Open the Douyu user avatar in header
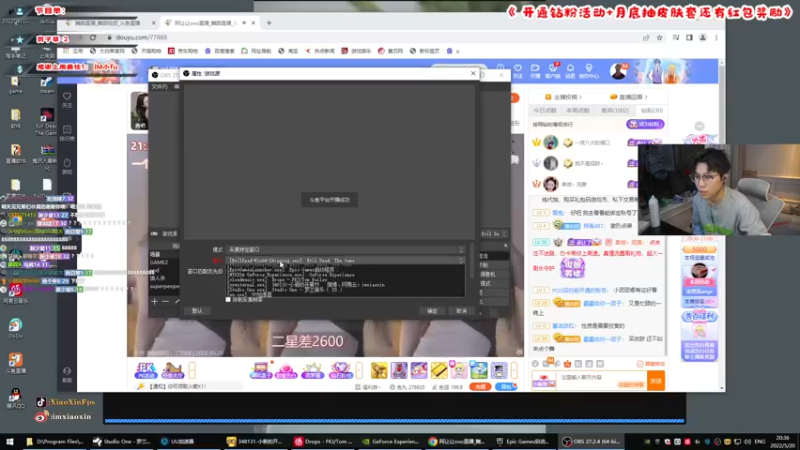Screen dimensions: 800x450 [618, 71]
